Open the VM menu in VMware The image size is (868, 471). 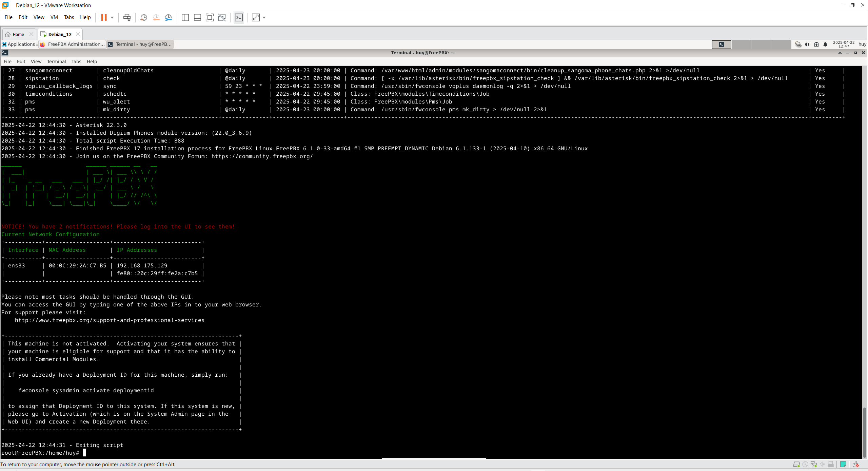[x=54, y=17]
